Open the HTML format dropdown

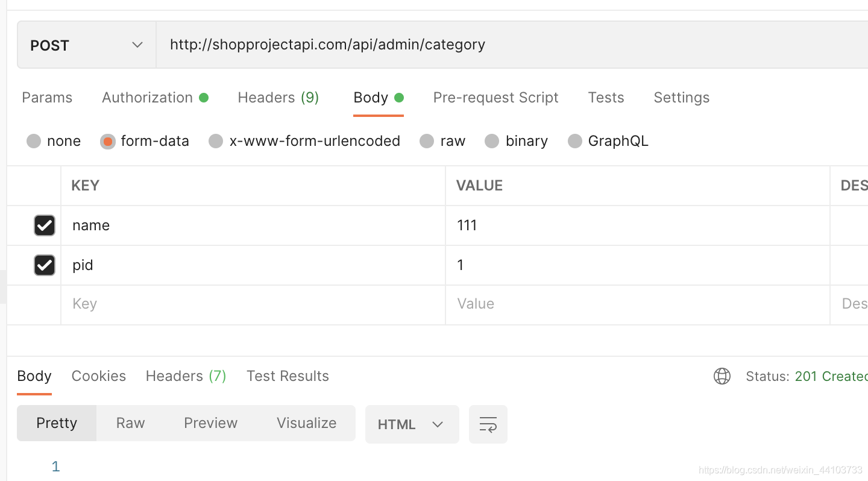412,424
